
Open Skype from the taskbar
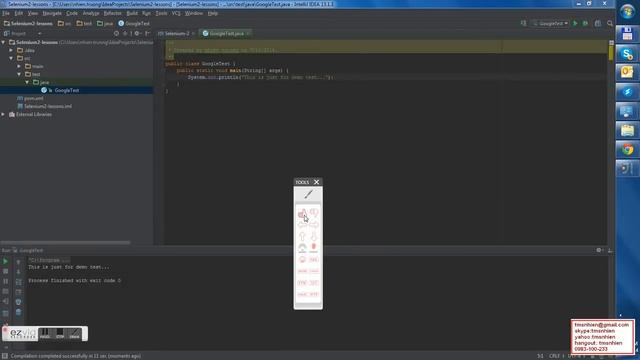[627, 53]
